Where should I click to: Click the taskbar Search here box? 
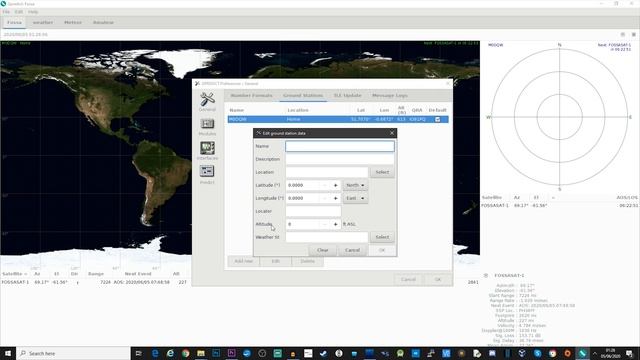point(73,353)
